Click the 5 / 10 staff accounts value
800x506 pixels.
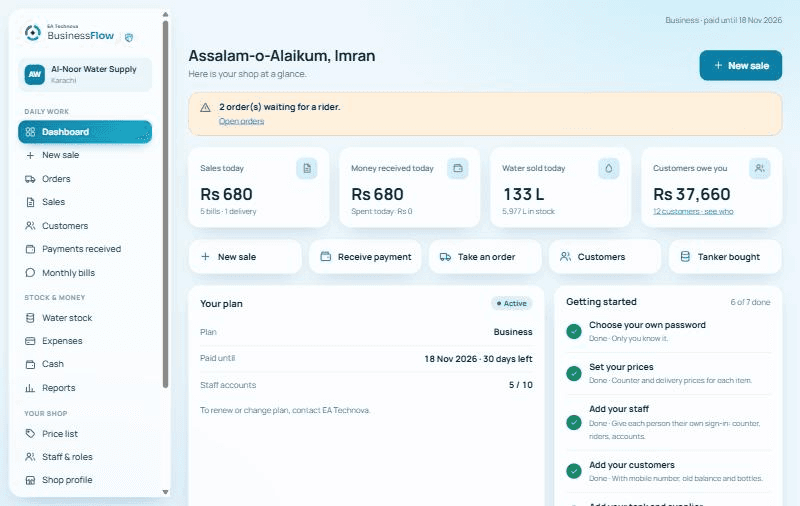[x=520, y=385]
